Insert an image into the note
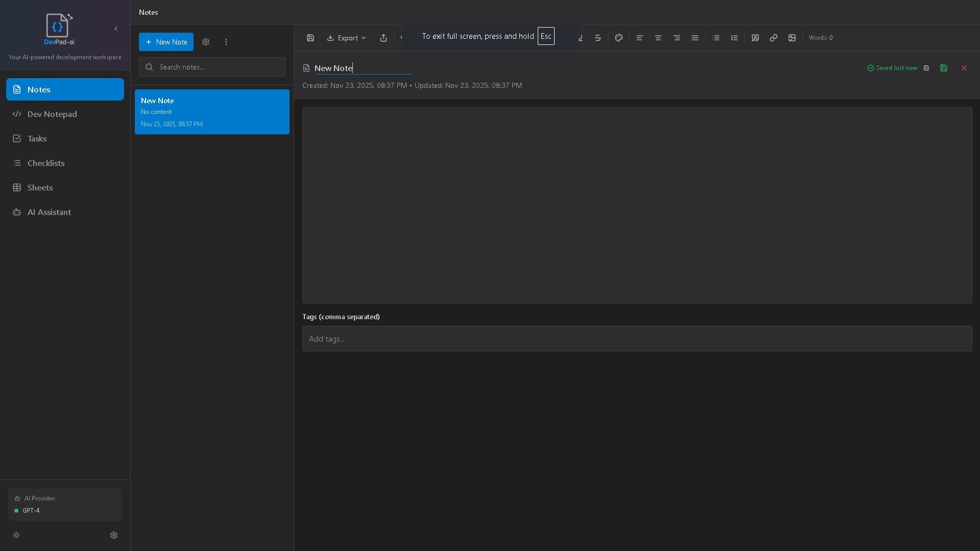 pyautogui.click(x=792, y=37)
